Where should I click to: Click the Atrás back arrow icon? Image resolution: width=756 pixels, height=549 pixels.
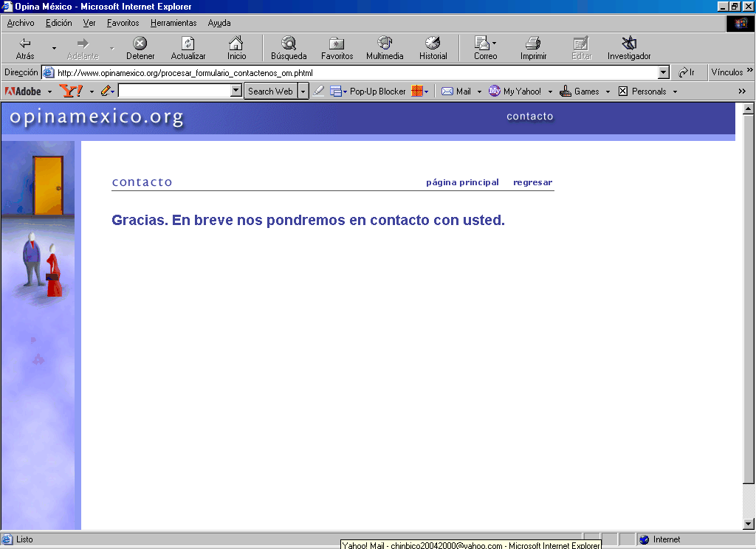[25, 44]
